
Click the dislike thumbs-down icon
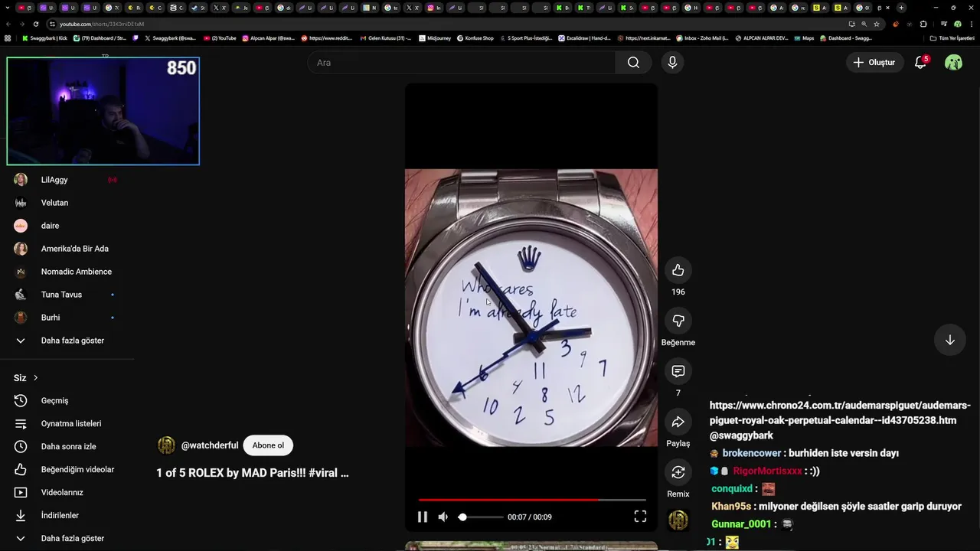coord(678,321)
